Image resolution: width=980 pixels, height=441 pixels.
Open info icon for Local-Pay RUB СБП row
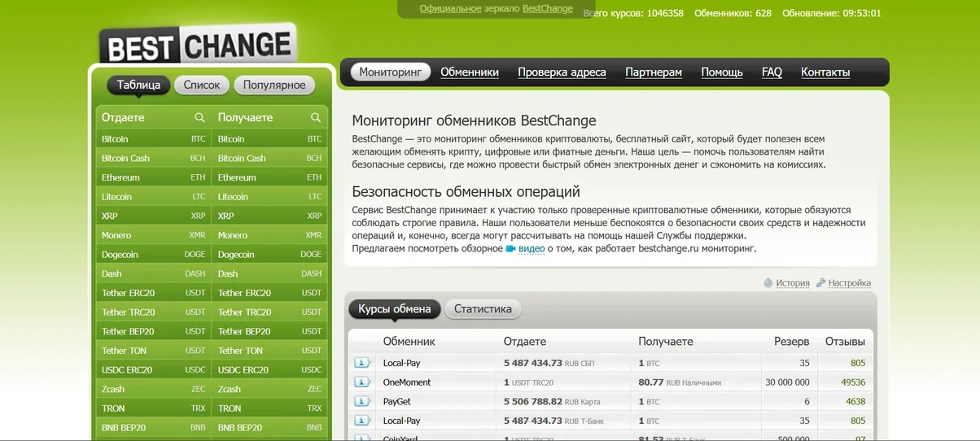click(362, 363)
